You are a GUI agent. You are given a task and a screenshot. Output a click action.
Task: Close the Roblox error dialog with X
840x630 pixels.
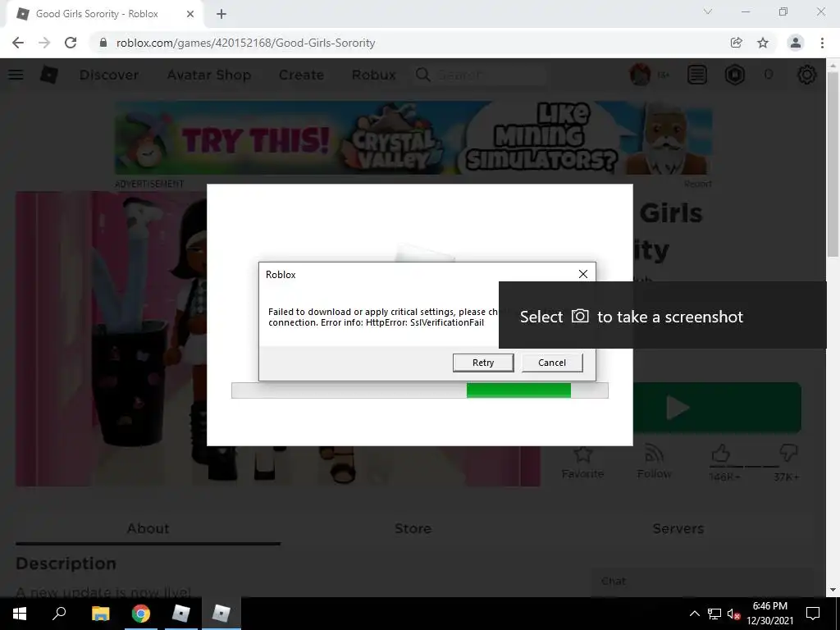point(583,274)
